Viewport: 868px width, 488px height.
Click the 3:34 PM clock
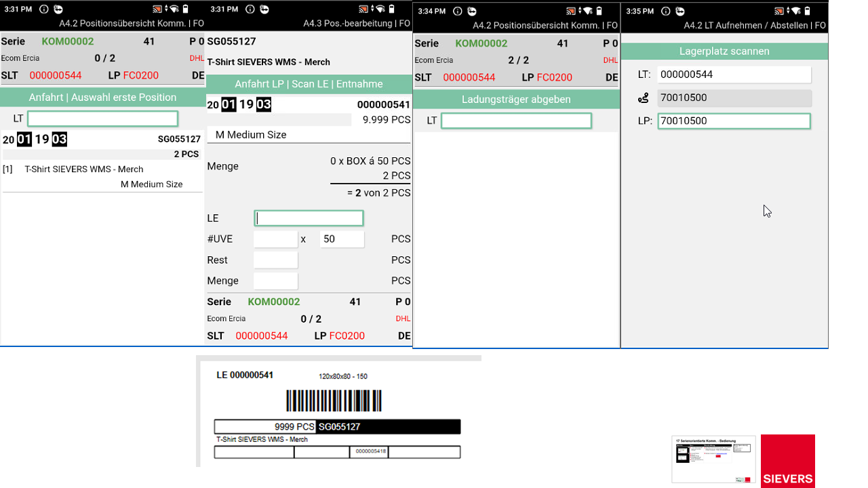(432, 12)
